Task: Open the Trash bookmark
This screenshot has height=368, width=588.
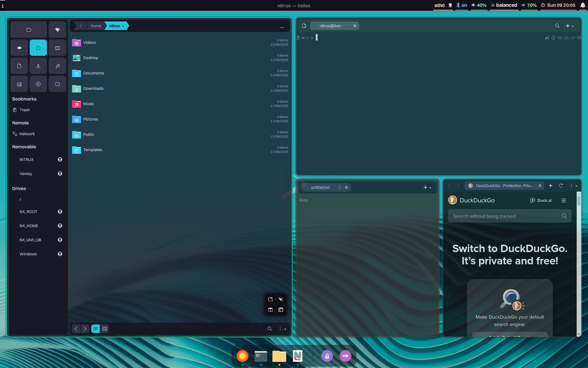Action: coord(24,110)
